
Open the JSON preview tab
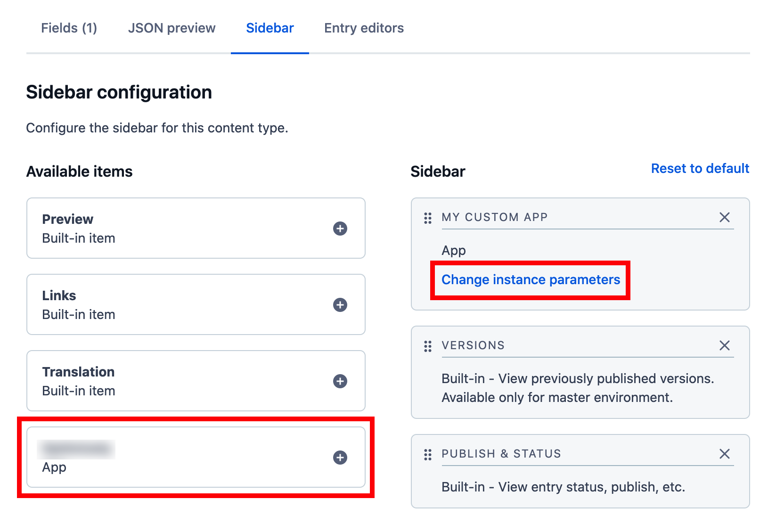[172, 28]
